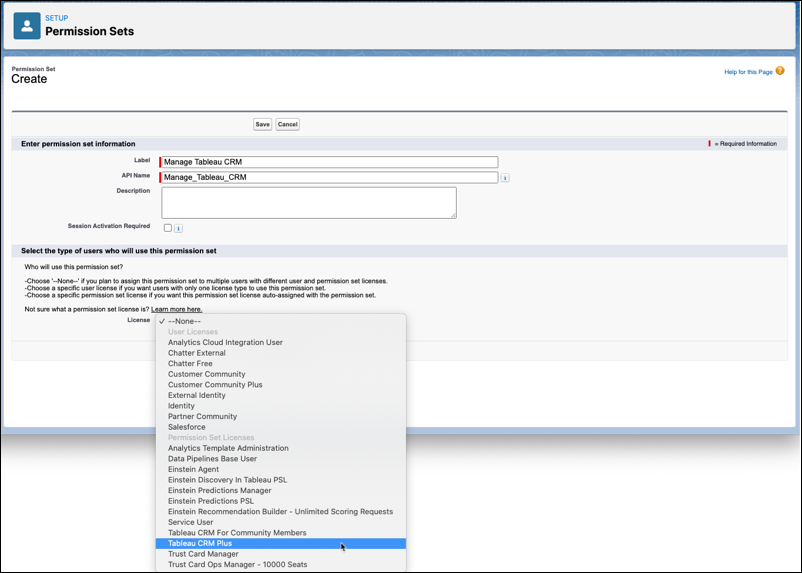Image resolution: width=802 pixels, height=573 pixels.
Task: Click the Cancel button
Action: [287, 124]
